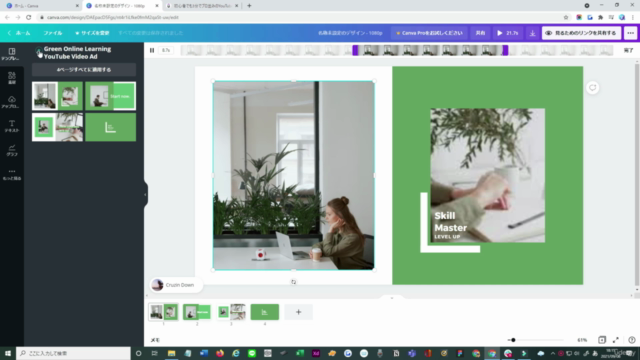Click the add comment icon beside canvas
The width and height of the screenshot is (640, 360).
click(593, 87)
